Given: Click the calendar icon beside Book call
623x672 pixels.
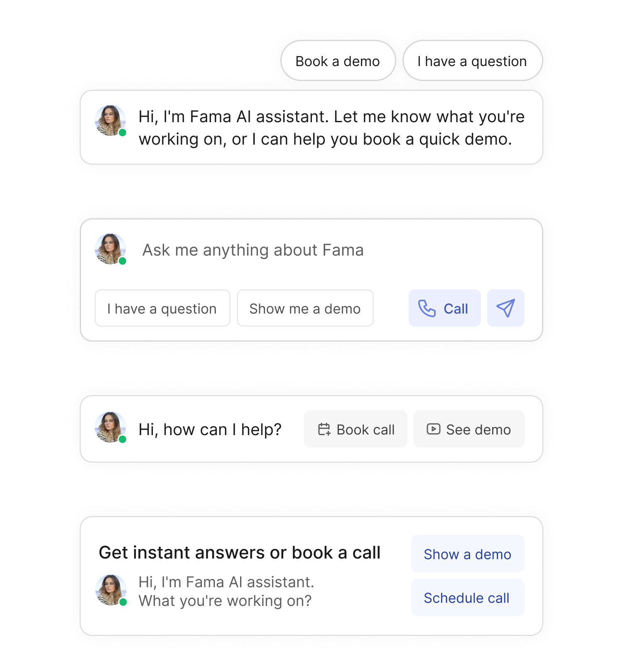Looking at the screenshot, I should tap(324, 429).
